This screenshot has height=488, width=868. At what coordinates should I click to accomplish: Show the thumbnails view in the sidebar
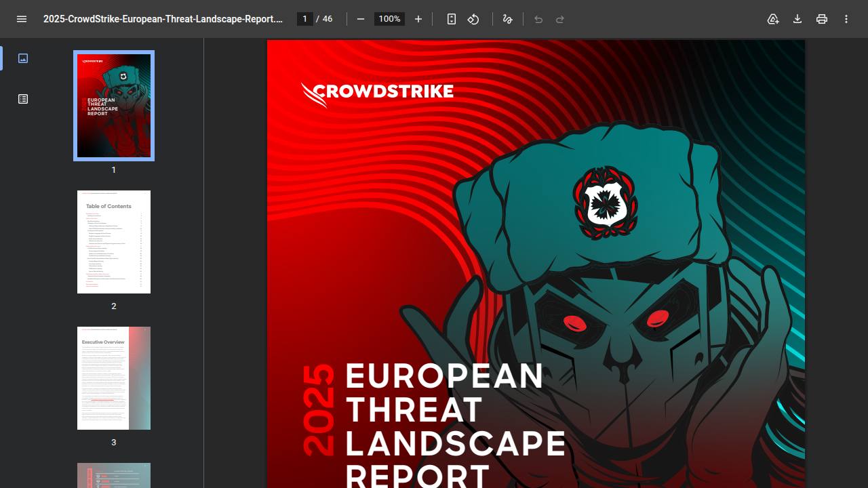(x=23, y=58)
